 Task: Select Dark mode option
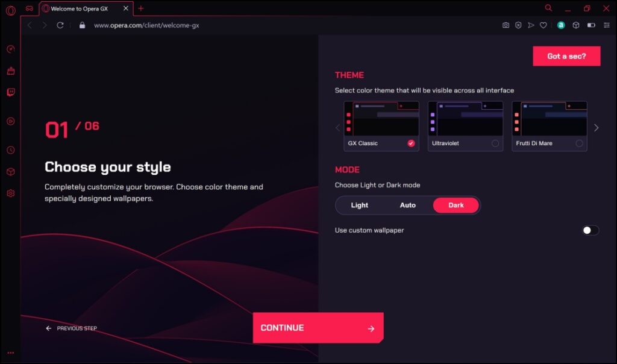(x=456, y=205)
